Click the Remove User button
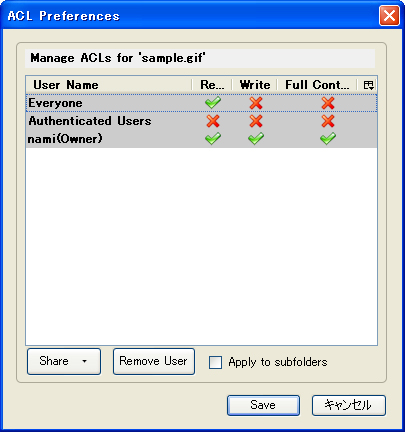This screenshot has width=405, height=432. pos(154,361)
